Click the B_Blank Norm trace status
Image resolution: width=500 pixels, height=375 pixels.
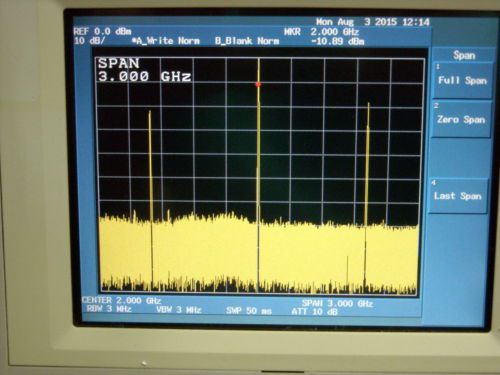pos(247,41)
